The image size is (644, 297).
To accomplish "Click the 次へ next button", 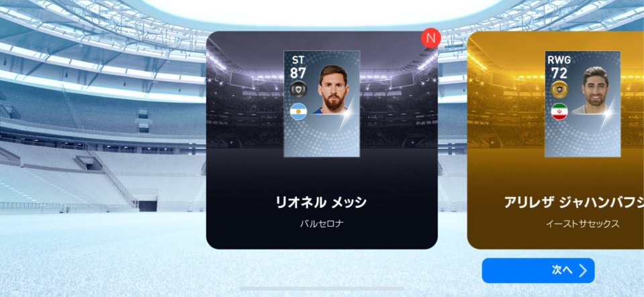I will pyautogui.click(x=538, y=270).
